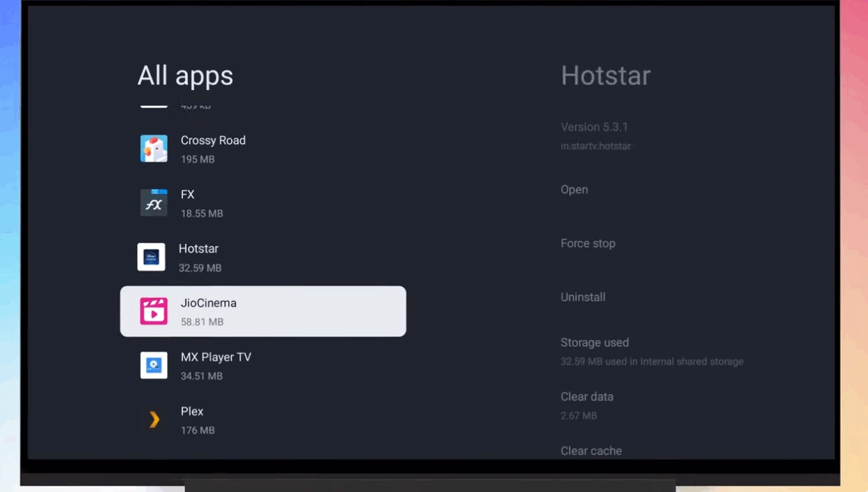Pick the Hotstar app name in list
868x492 pixels.
(198, 249)
